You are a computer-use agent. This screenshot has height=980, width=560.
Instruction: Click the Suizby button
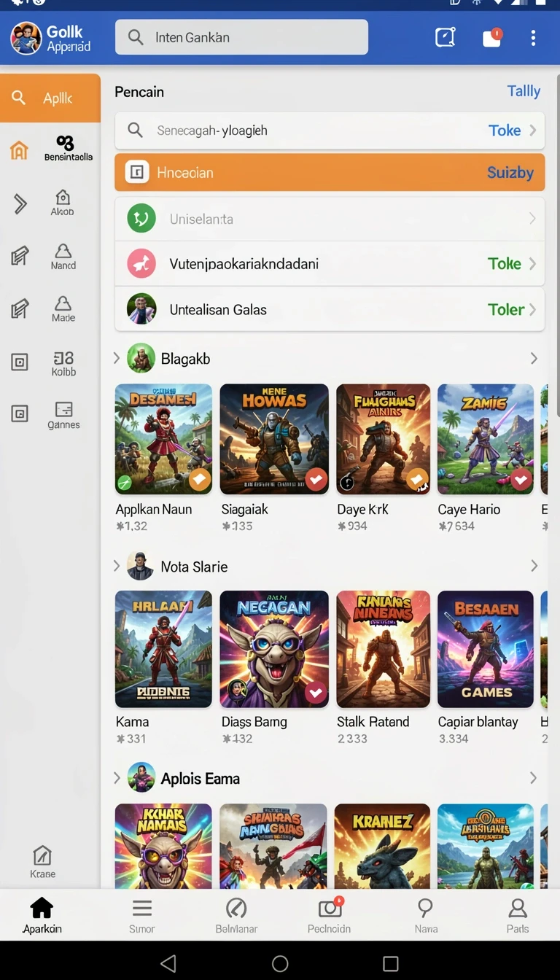pos(510,173)
